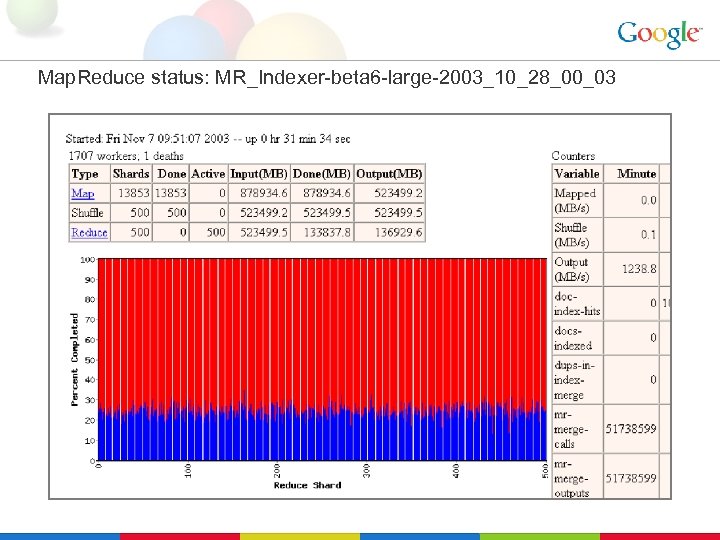Image resolution: width=720 pixels, height=540 pixels.
Task: Select the mr-merge-outputs counter label
Action: click(x=572, y=478)
